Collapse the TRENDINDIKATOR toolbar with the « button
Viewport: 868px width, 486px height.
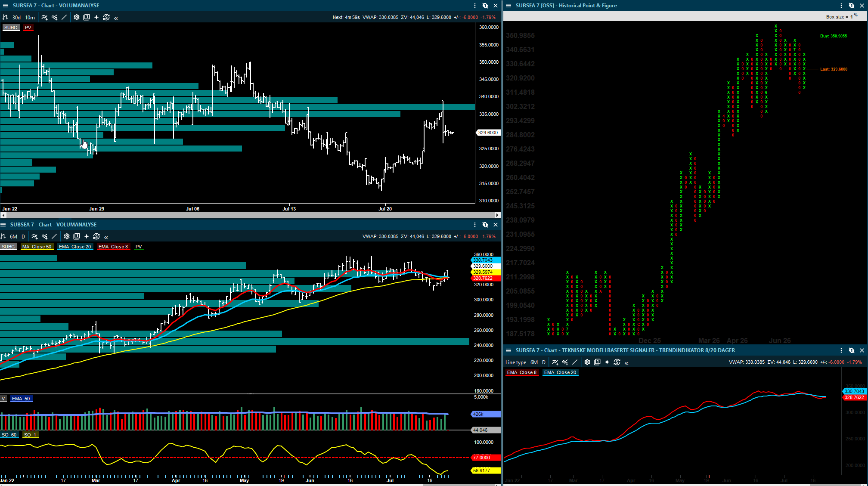[x=626, y=362]
